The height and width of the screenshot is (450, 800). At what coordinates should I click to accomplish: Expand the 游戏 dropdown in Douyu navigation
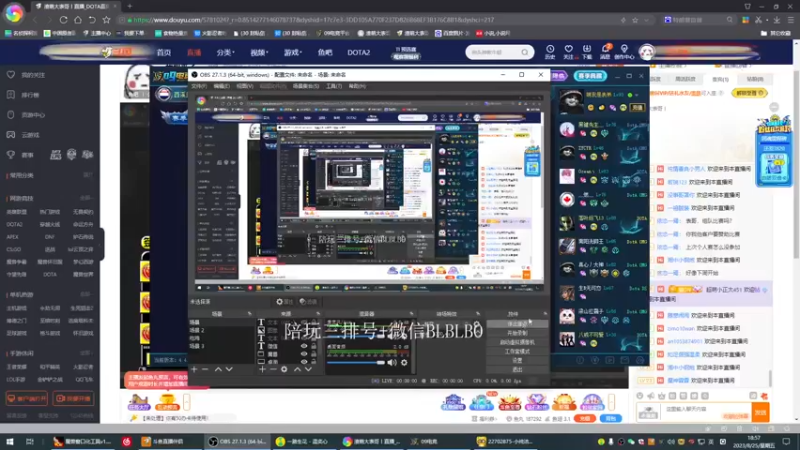pos(292,52)
